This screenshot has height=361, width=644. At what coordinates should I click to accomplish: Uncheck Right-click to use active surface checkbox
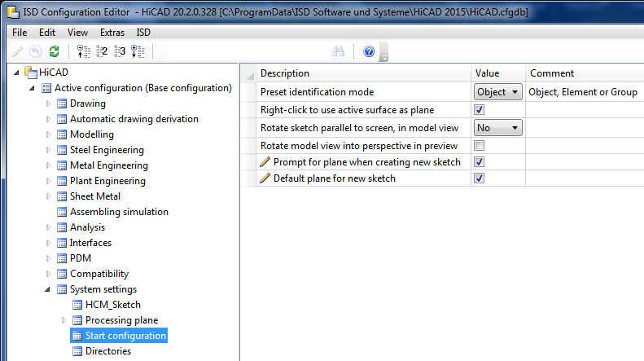pyautogui.click(x=480, y=110)
